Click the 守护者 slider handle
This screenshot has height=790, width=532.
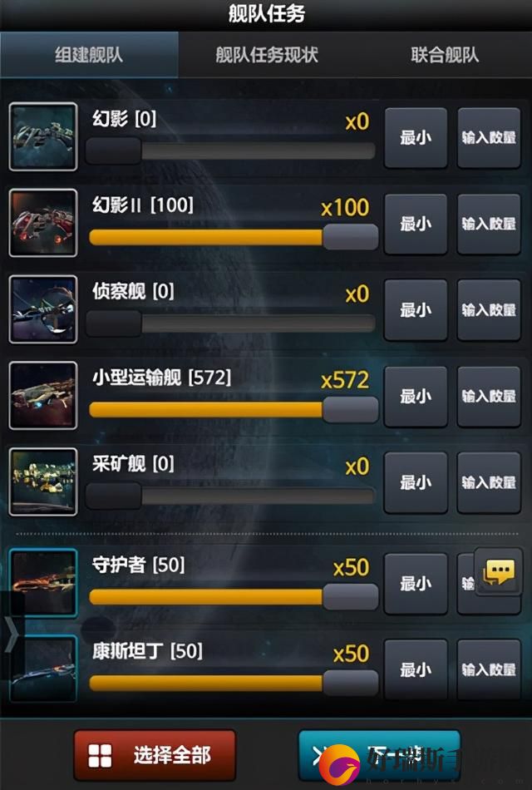coord(350,597)
